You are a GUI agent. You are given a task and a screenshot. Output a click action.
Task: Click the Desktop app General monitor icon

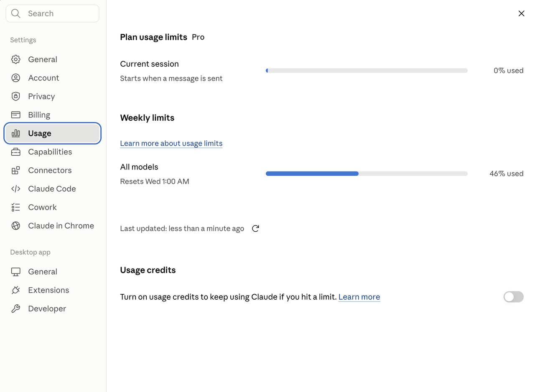(x=16, y=272)
